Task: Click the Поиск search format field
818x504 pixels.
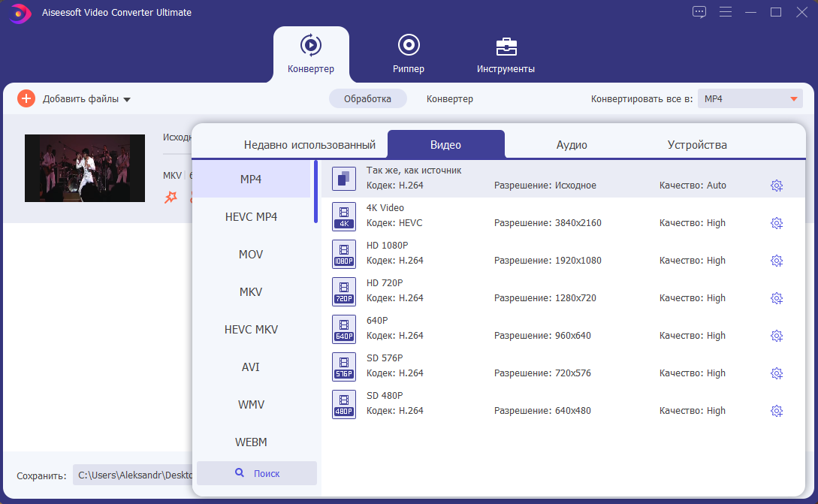Action: click(257, 473)
